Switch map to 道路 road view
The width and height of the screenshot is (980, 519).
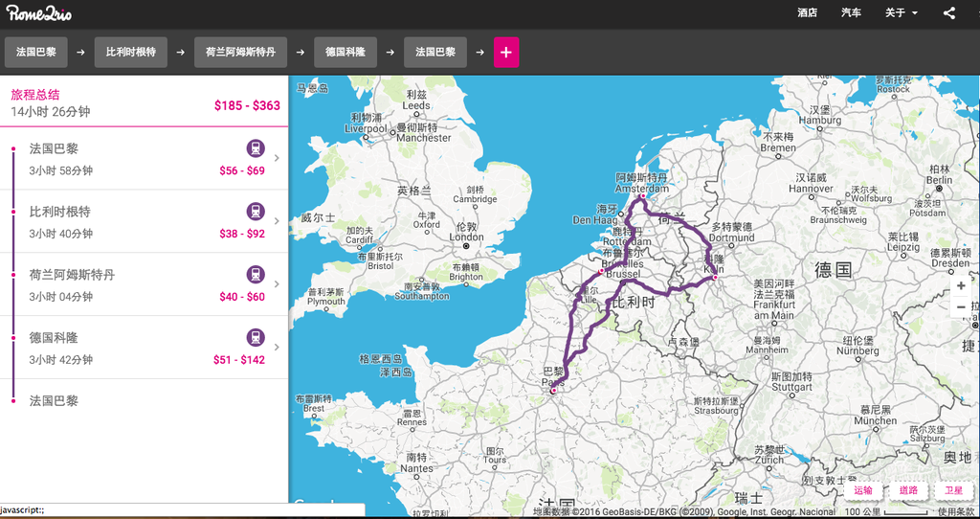(x=908, y=490)
